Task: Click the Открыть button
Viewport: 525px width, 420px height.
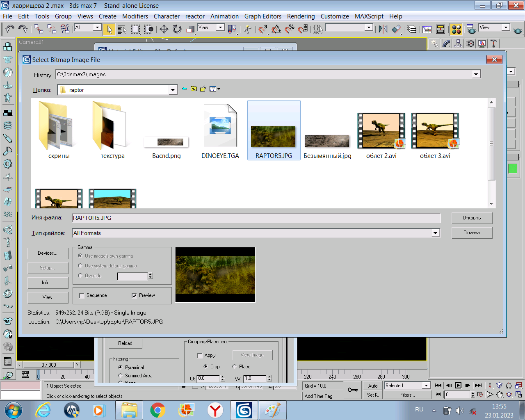Action: pos(472,218)
